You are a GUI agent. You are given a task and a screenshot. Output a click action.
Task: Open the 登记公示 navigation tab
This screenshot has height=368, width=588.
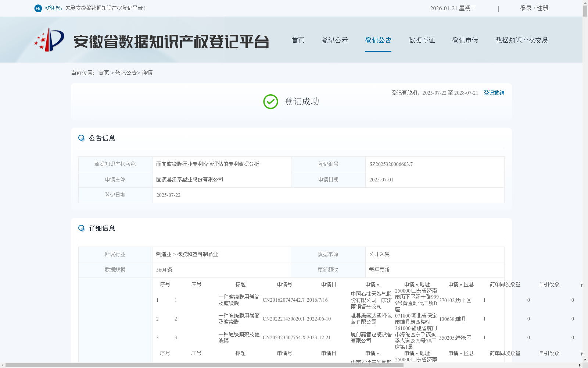[x=335, y=40]
